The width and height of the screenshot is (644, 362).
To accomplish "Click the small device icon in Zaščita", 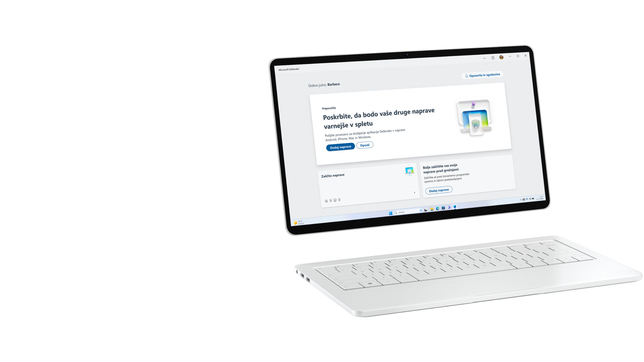I will [326, 200].
